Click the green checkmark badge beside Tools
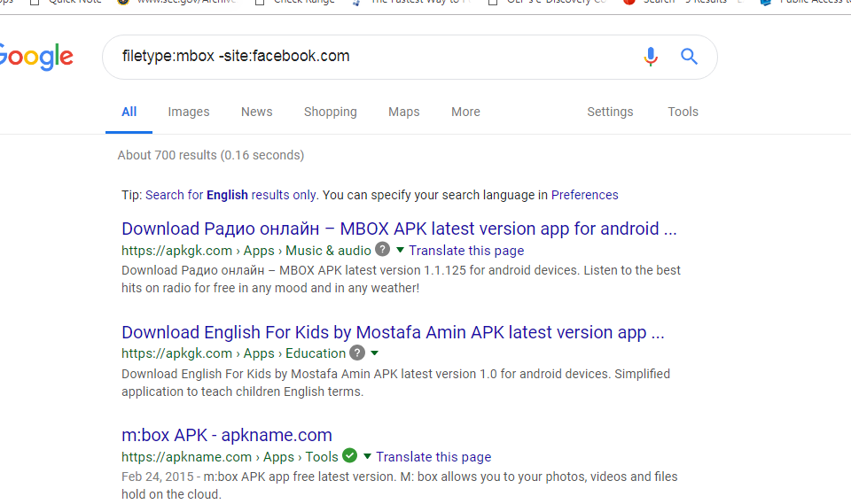This screenshot has width=851, height=504. click(x=350, y=455)
